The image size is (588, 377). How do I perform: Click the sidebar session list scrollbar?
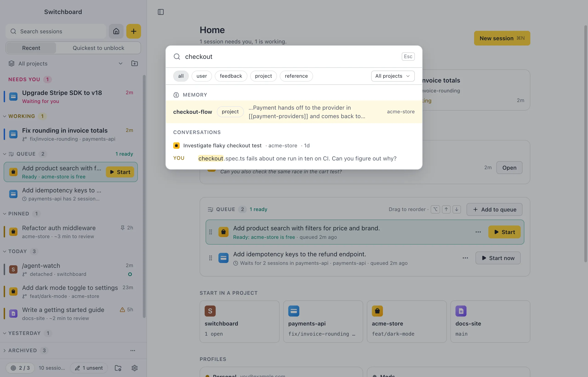(x=144, y=196)
